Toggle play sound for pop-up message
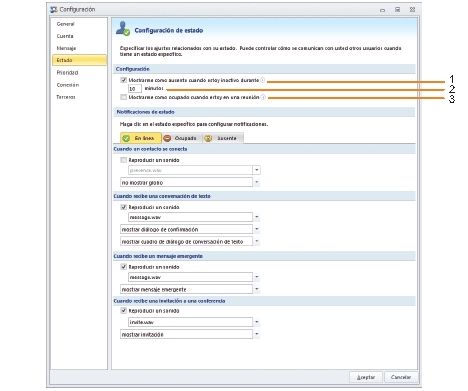Image resolution: width=468 pixels, height=391 pixels. click(124, 267)
